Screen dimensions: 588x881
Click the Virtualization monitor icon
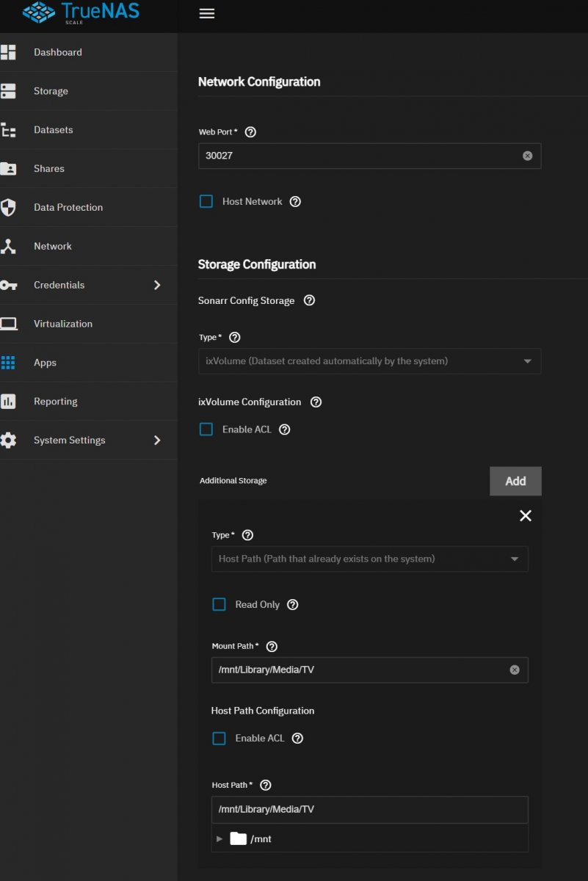coord(8,324)
